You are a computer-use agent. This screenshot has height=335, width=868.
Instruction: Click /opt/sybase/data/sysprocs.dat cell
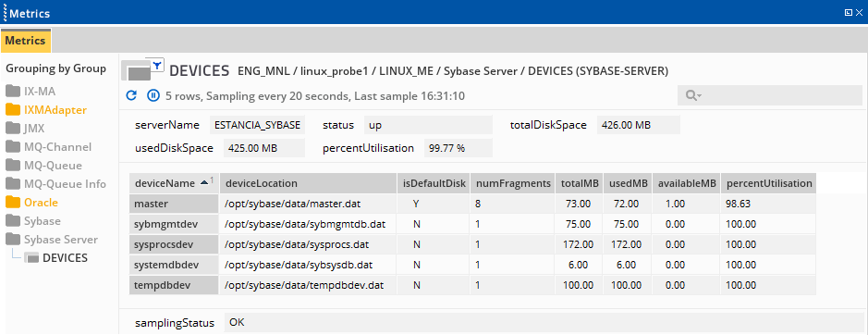coord(308,244)
